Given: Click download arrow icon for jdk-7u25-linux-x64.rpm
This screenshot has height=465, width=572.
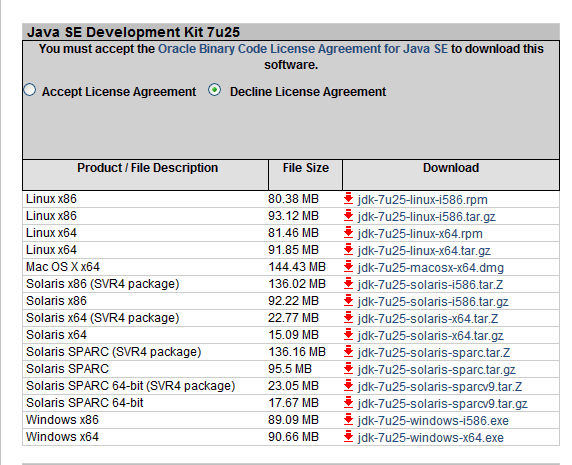Looking at the screenshot, I should [x=348, y=232].
